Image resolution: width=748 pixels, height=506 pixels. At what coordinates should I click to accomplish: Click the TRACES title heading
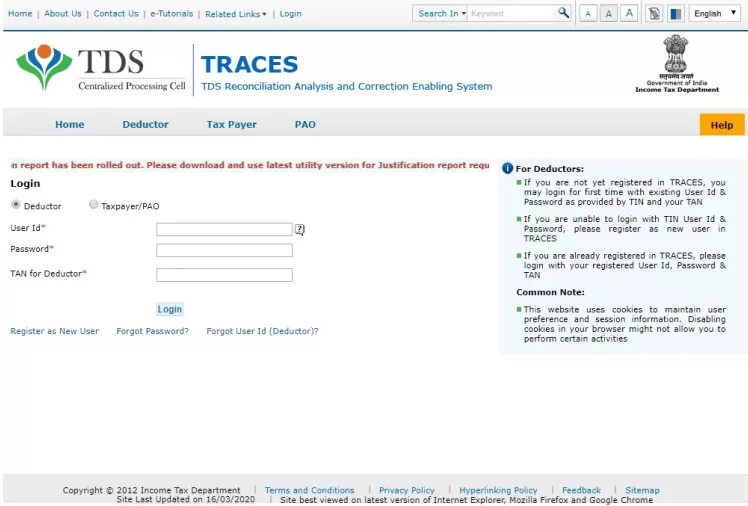249,64
